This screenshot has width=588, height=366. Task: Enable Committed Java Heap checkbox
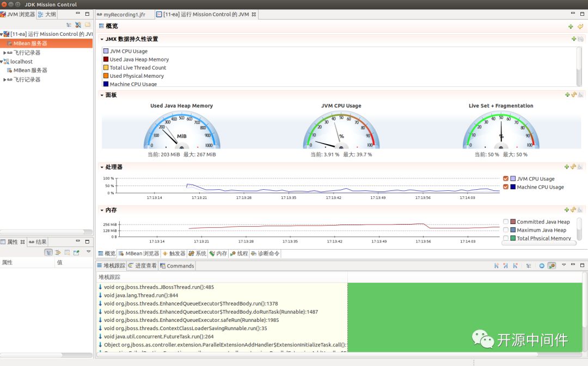(506, 222)
